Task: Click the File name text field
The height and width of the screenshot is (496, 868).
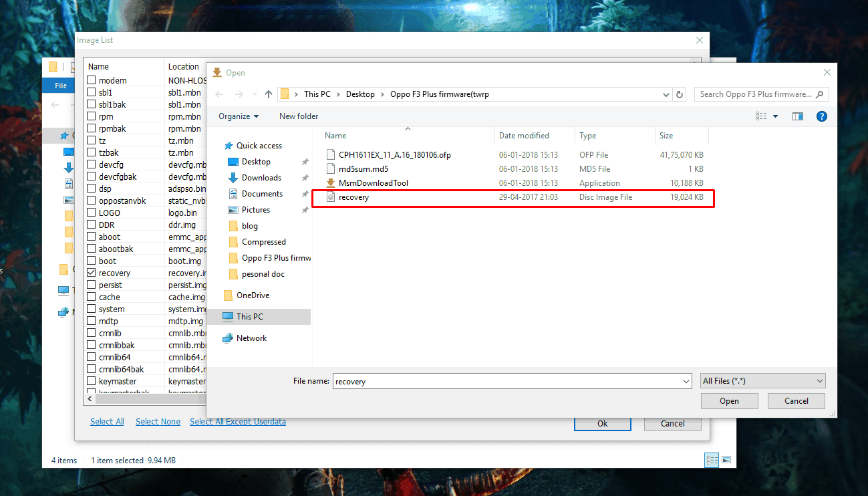Action: pyautogui.click(x=507, y=382)
